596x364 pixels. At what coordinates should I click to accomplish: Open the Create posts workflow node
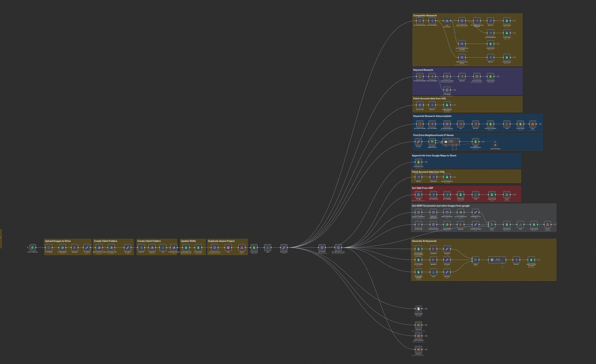click(x=418, y=325)
